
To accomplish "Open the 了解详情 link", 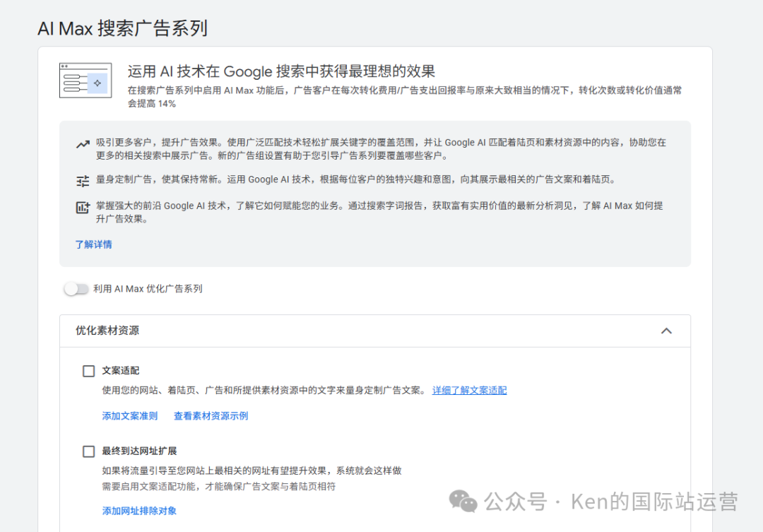I will [93, 244].
